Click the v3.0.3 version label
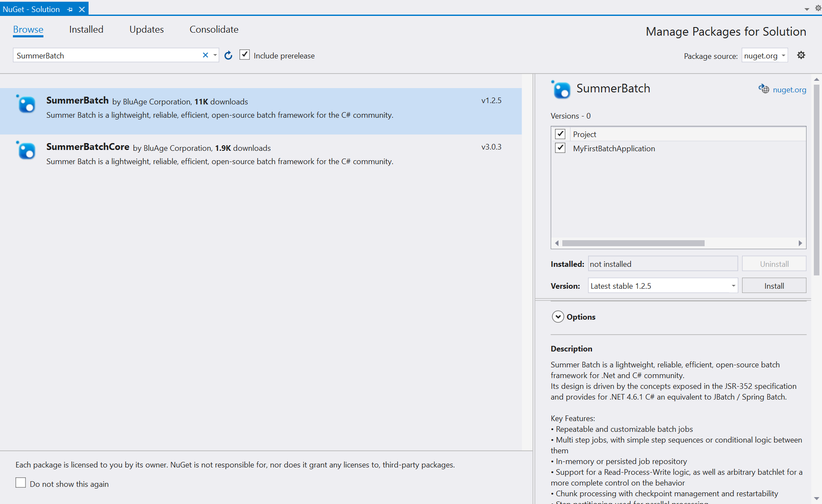 pyautogui.click(x=491, y=147)
